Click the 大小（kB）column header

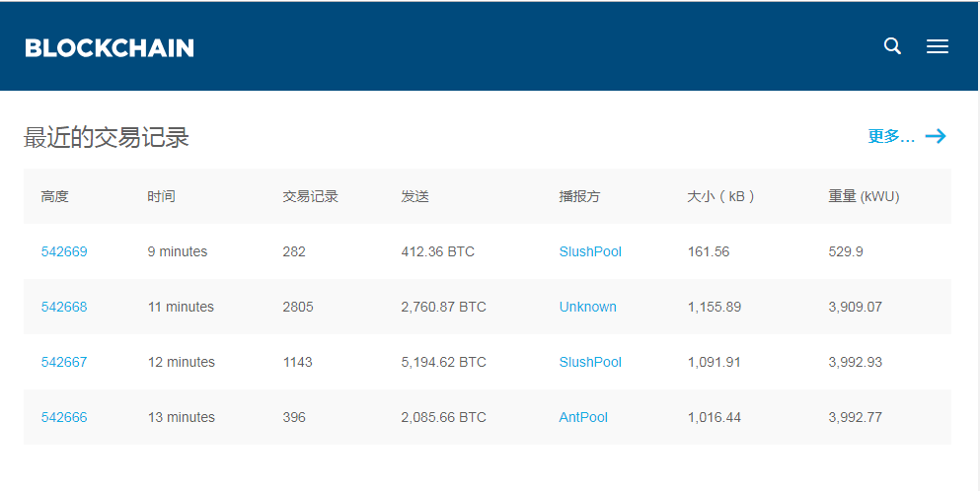click(721, 196)
